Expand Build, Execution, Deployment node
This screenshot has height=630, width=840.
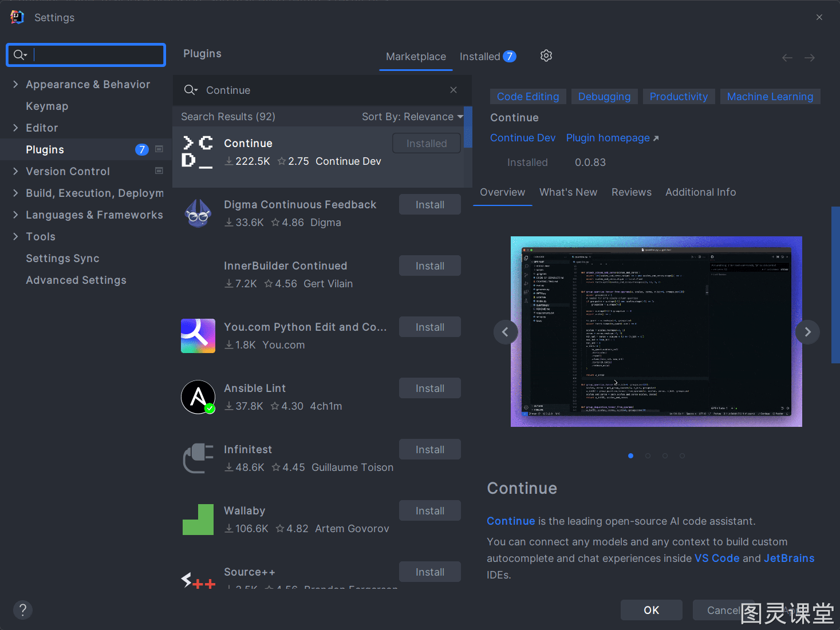pos(15,193)
